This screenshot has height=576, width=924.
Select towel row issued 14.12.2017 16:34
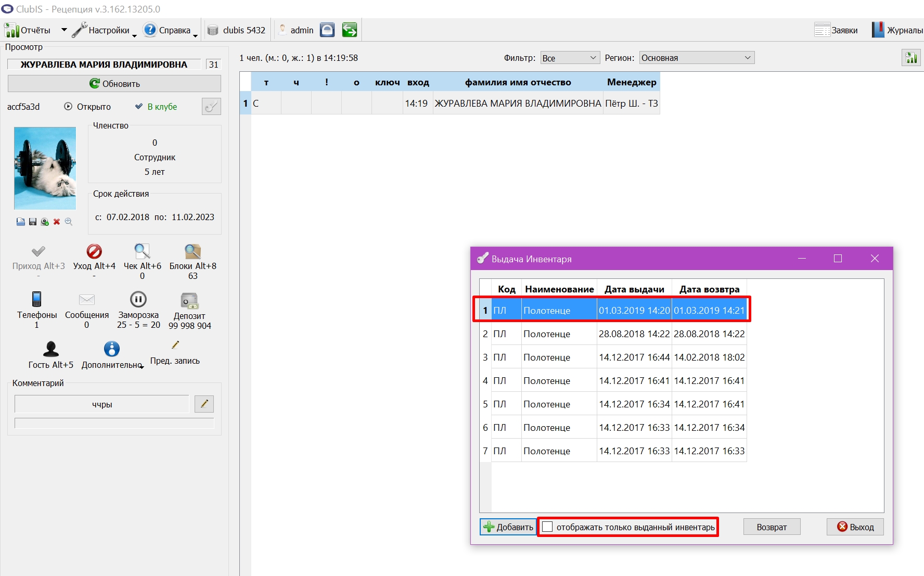[613, 404]
